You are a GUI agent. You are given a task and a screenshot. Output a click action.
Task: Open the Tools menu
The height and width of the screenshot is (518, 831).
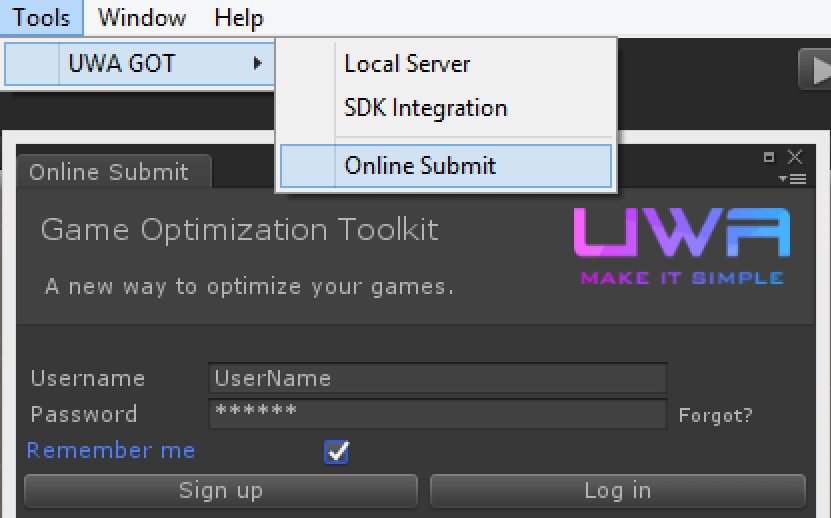point(42,18)
